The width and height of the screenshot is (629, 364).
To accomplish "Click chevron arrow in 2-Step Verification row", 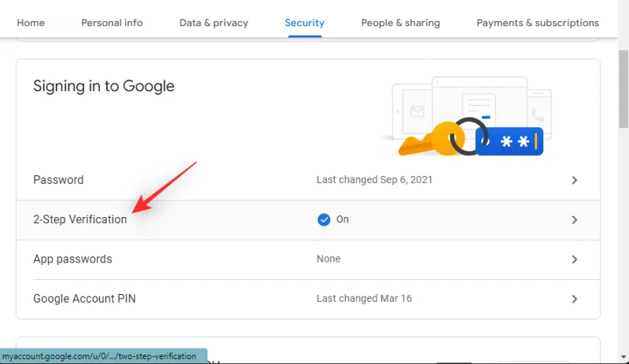I will (575, 219).
